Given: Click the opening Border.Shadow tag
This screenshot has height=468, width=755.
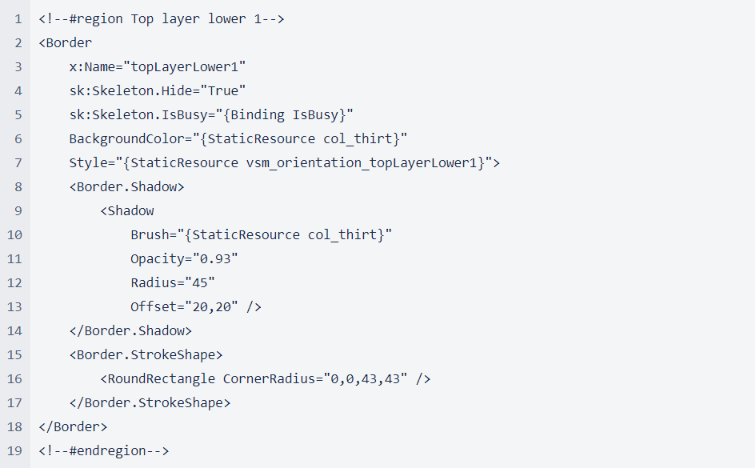Looking at the screenshot, I should pos(127,187).
